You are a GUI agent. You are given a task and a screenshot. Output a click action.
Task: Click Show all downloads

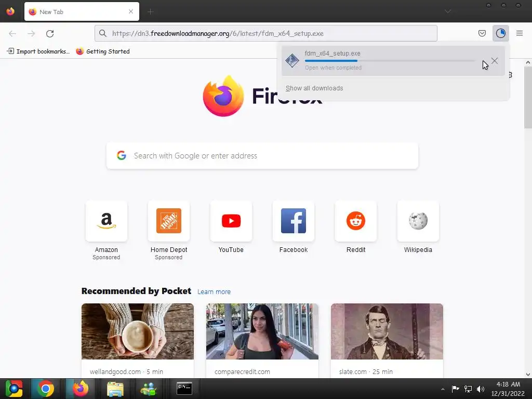(x=314, y=88)
